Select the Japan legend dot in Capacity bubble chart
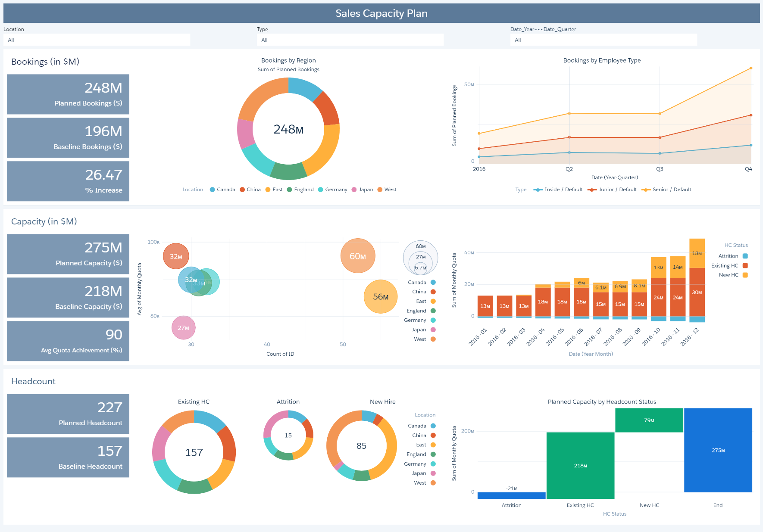The height and width of the screenshot is (532, 763). pyautogui.click(x=433, y=330)
